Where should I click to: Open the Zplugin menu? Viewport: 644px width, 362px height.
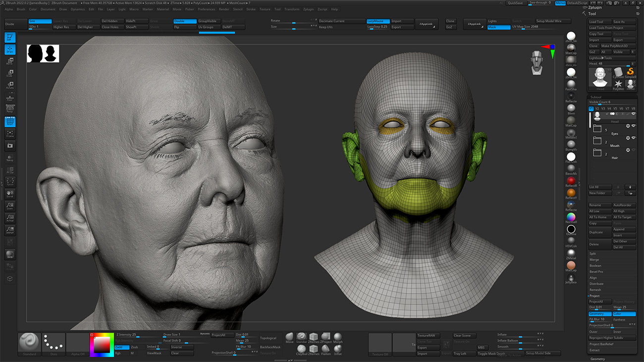click(x=309, y=8)
